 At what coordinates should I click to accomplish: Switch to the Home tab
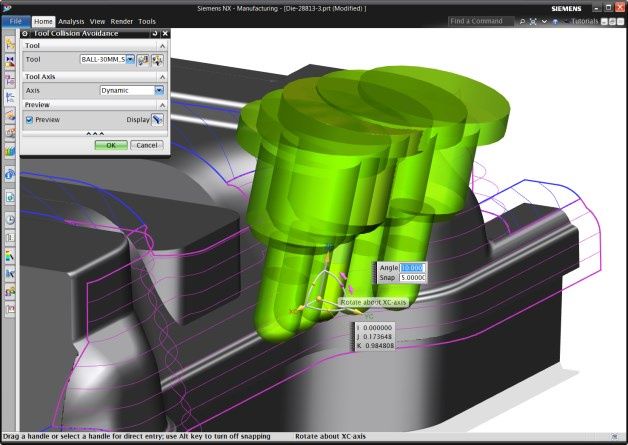[x=43, y=21]
